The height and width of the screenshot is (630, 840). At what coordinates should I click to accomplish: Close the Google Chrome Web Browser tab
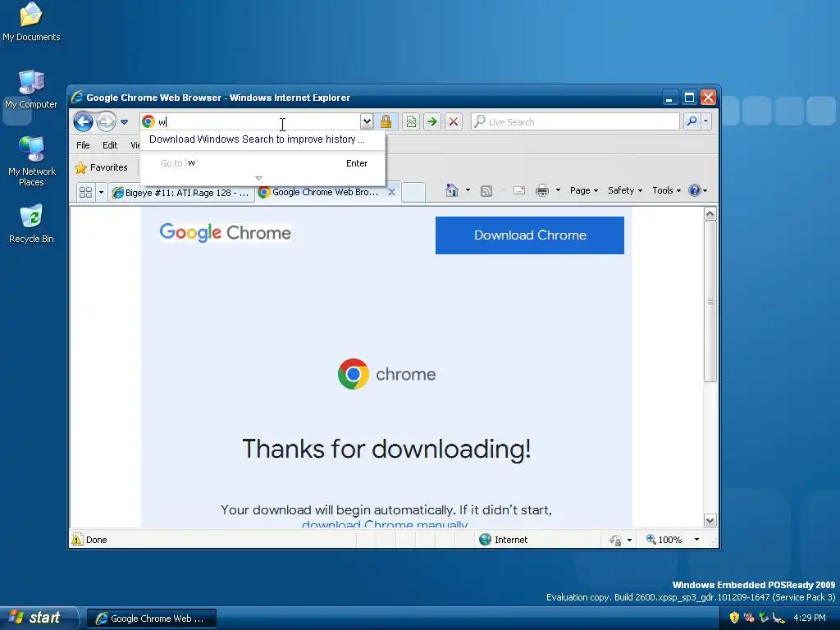pyautogui.click(x=391, y=192)
